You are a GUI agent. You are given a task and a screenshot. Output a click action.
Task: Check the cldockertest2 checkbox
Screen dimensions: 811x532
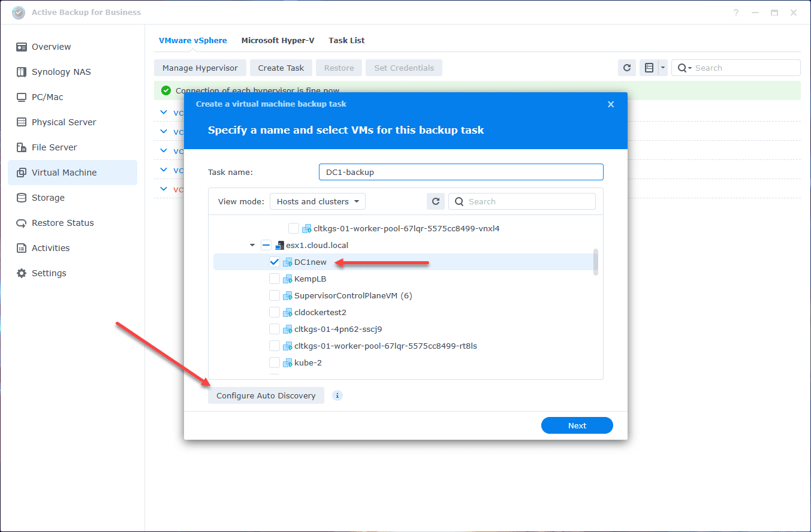[275, 312]
